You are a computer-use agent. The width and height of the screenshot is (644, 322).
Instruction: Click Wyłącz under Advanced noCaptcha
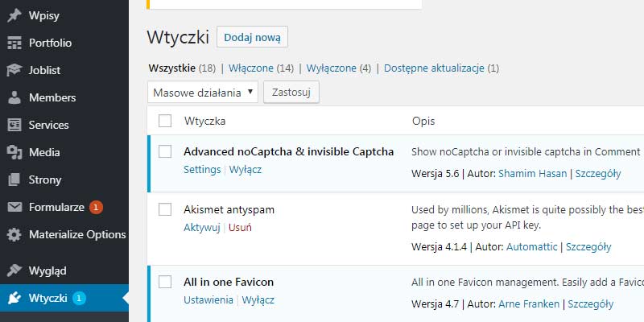[246, 170]
